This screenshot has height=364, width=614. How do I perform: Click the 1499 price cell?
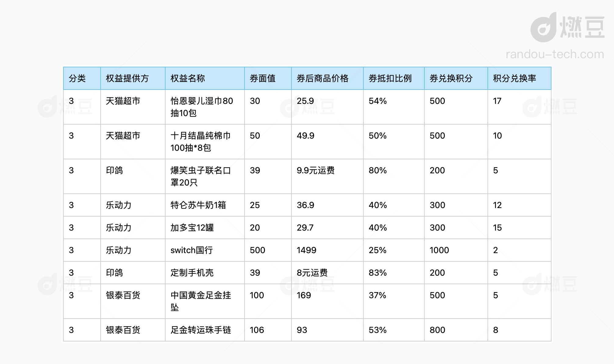tap(306, 250)
